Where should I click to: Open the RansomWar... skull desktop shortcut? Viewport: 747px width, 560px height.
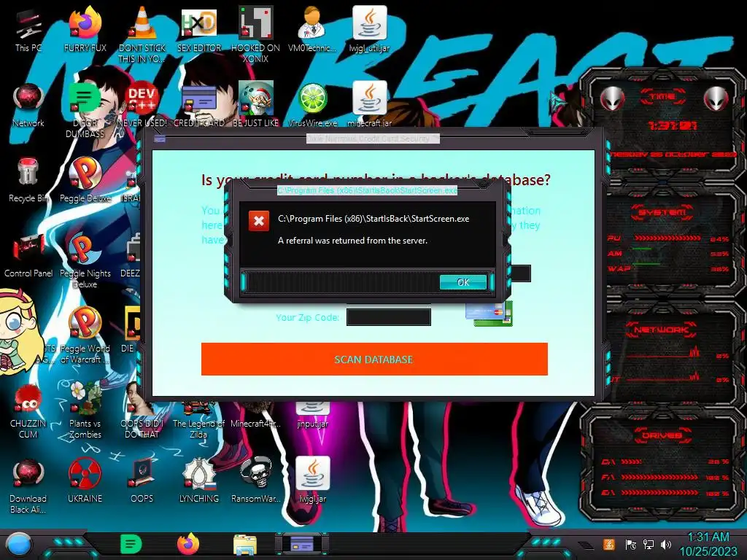coord(256,481)
